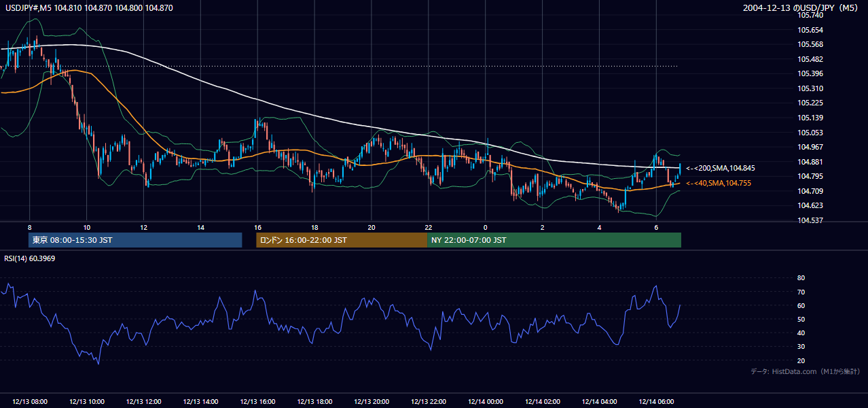Viewport: 868px width, 408px height.
Task: Click the 東京 08:00-15:30 JST session bar
Action: pos(135,240)
